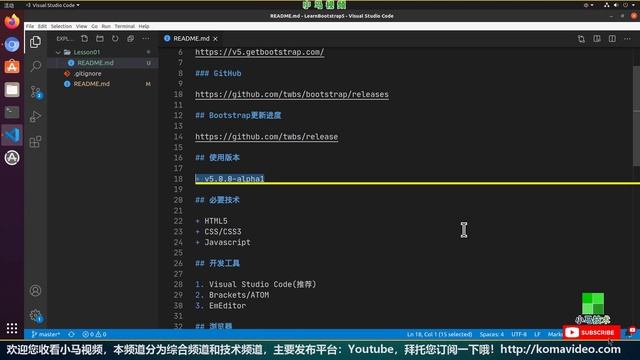Click the Ln 18, Col 1 status entry

[x=439, y=334]
